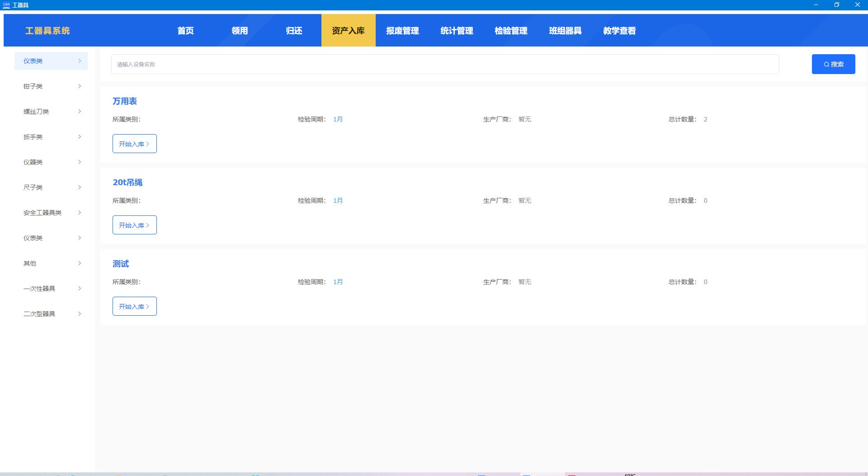
Task: Expand the 钳子类 category chevron
Action: [80, 86]
